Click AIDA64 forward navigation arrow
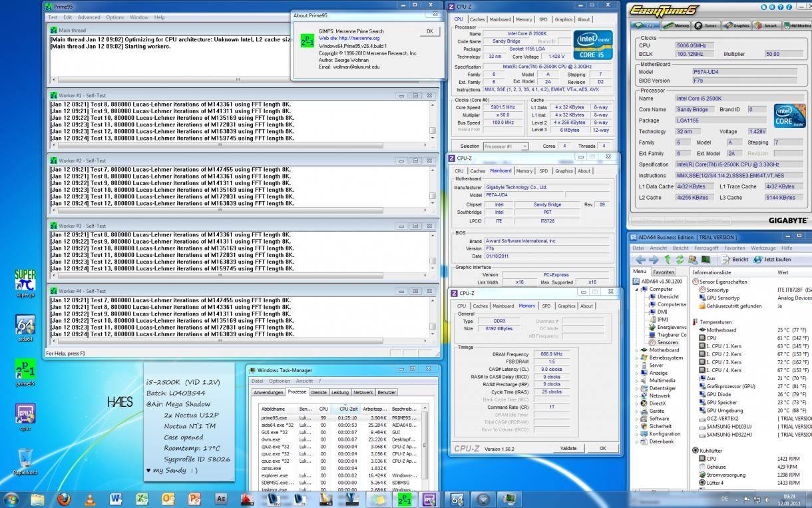The image size is (812, 508). click(652, 259)
